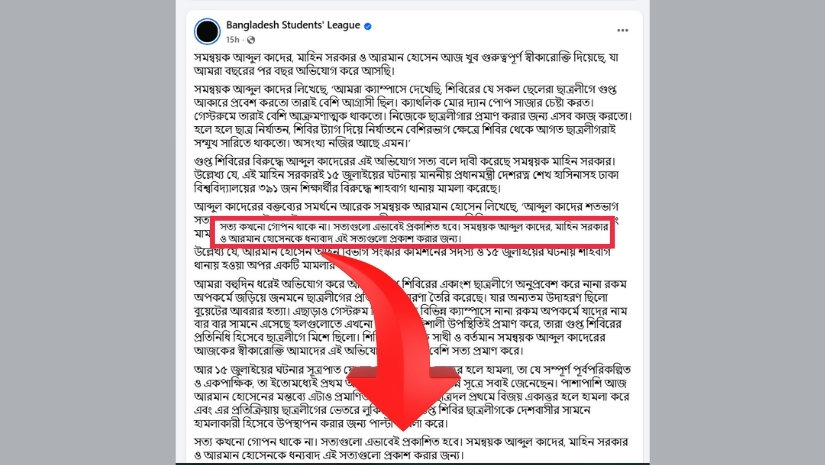
Task: Click the 15h post timestamp
Action: pos(232,40)
